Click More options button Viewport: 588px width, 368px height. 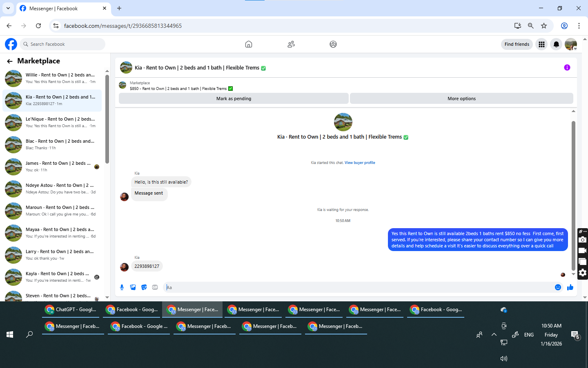[461, 99]
